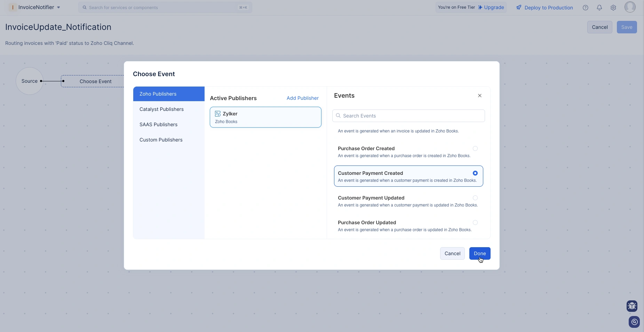Close the Events panel with X

[x=480, y=96]
